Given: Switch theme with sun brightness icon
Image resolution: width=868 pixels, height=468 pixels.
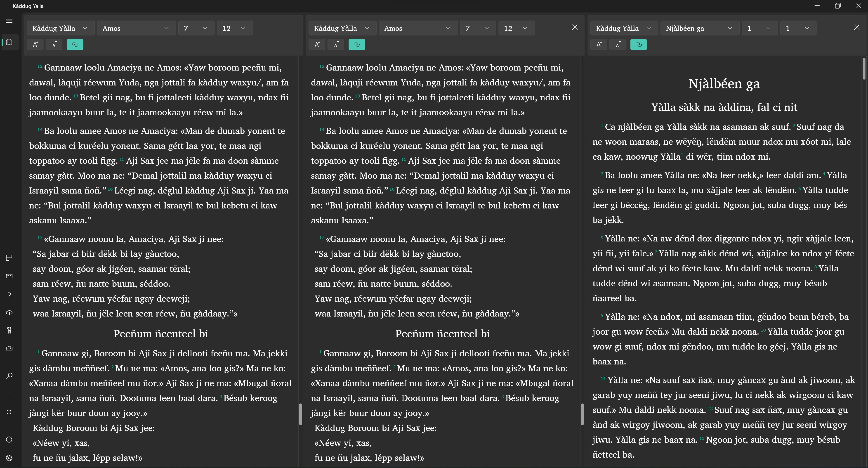Looking at the screenshot, I should pos(9,412).
